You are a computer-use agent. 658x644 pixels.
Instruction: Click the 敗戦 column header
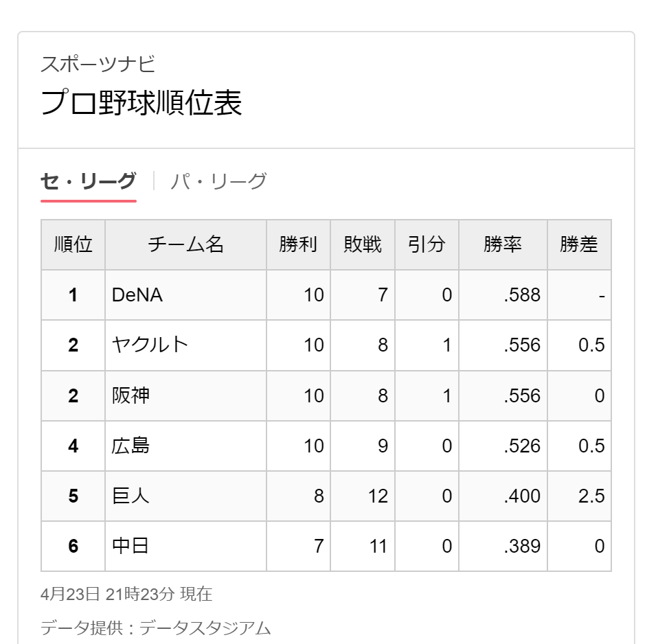(363, 244)
